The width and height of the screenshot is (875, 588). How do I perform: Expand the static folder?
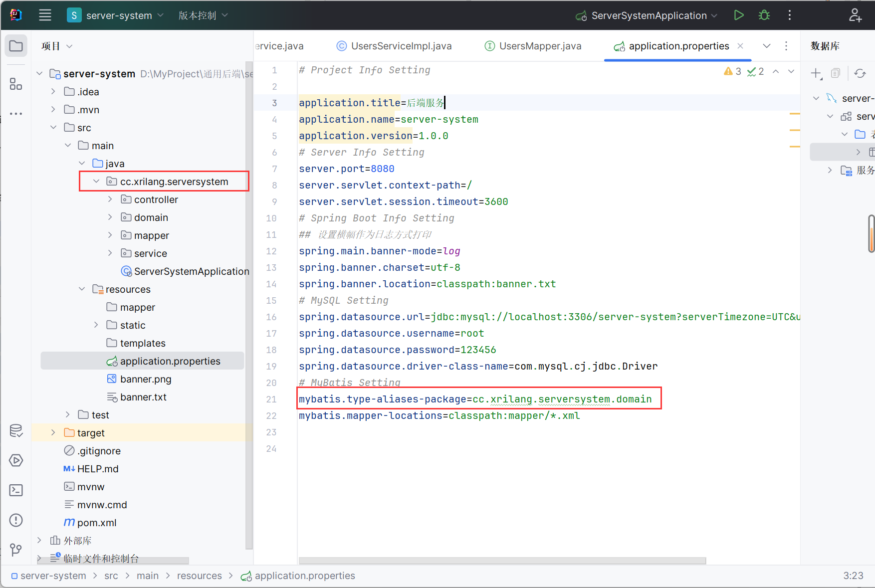(96, 325)
